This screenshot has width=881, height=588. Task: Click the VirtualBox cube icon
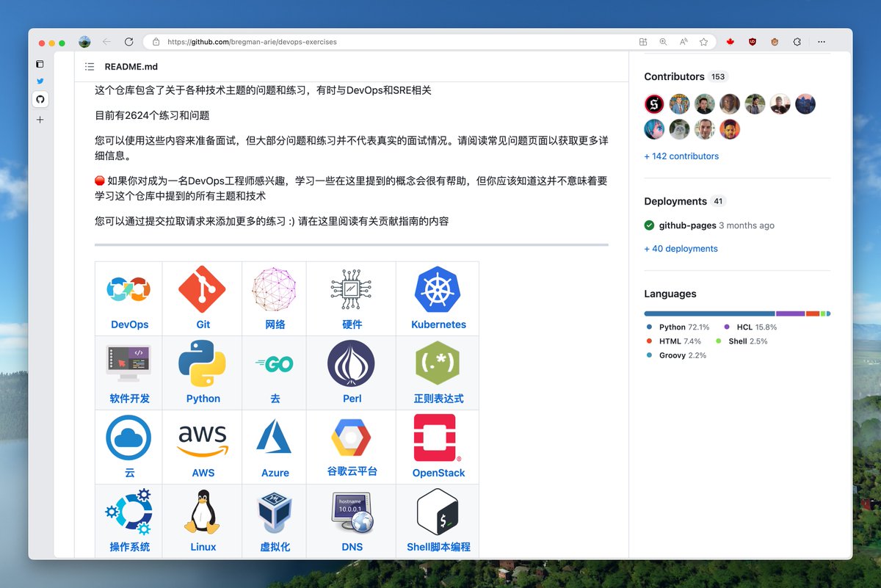point(275,512)
